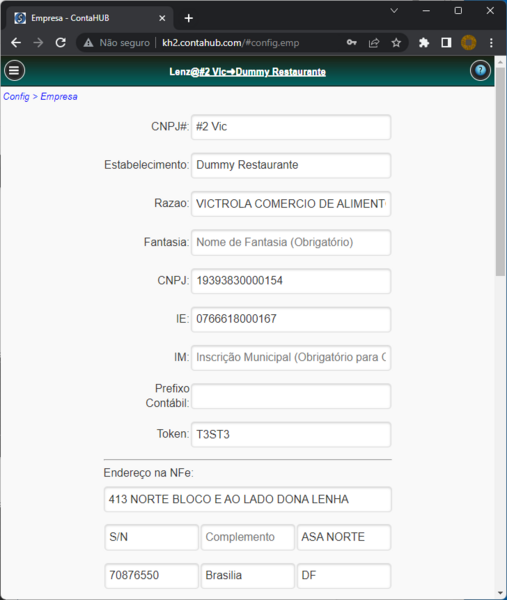Edit the Estabelecimento field
507x600 pixels.
291,165
